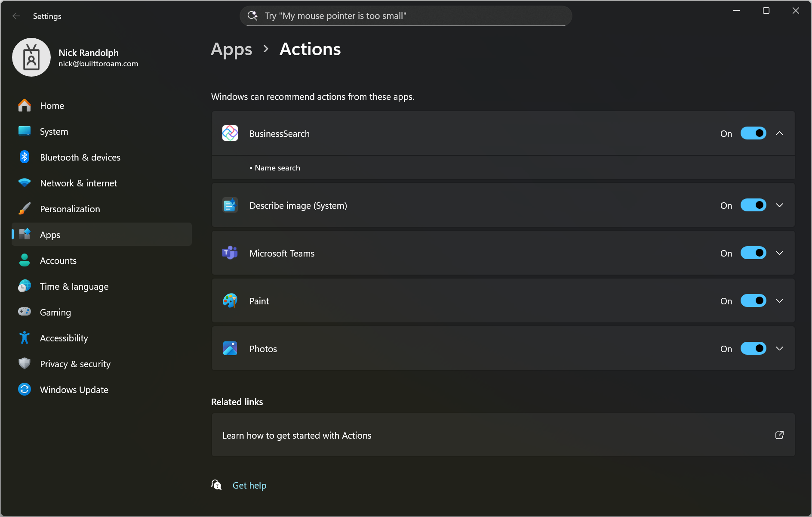The width and height of the screenshot is (812, 517).
Task: Click the Get help chat icon
Action: tap(217, 485)
